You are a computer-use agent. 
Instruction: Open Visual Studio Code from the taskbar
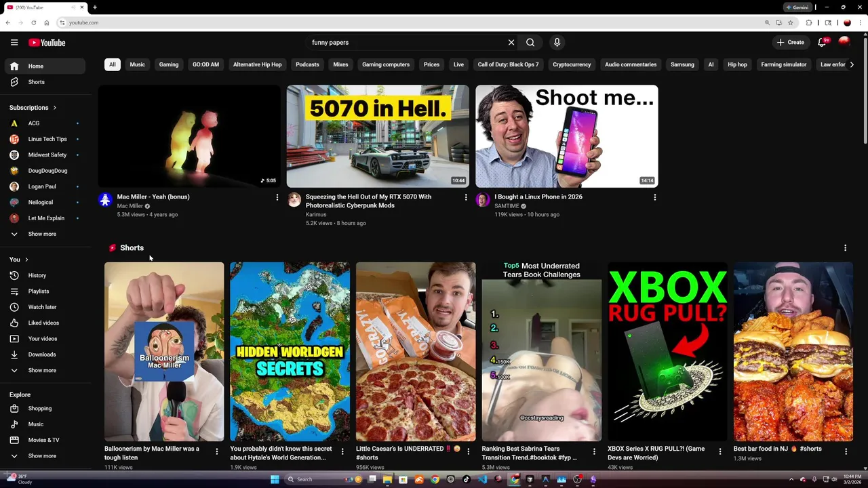(482, 479)
